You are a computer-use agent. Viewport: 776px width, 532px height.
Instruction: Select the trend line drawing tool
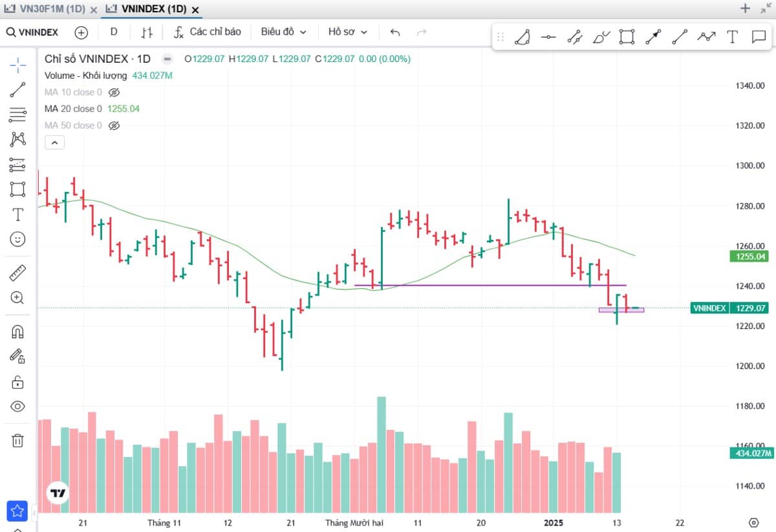click(x=17, y=90)
